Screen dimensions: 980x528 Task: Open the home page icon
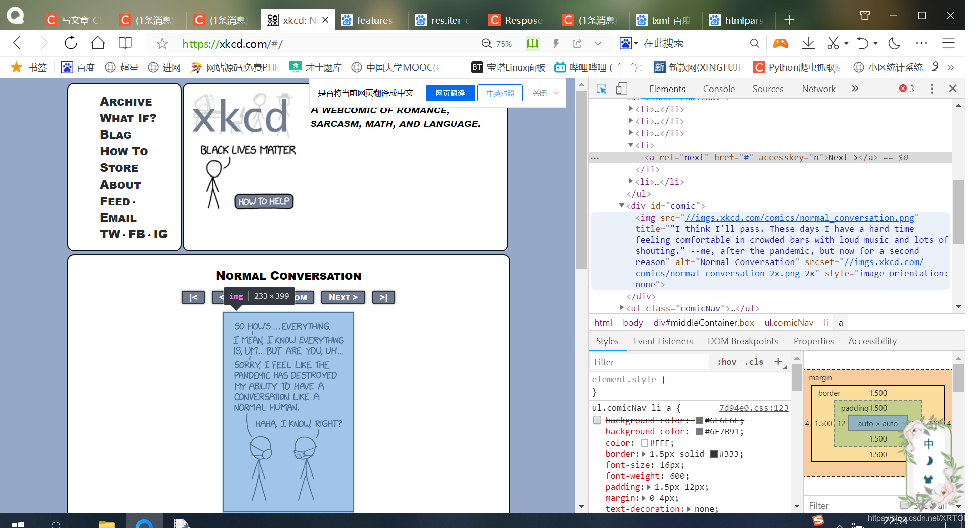tap(97, 43)
